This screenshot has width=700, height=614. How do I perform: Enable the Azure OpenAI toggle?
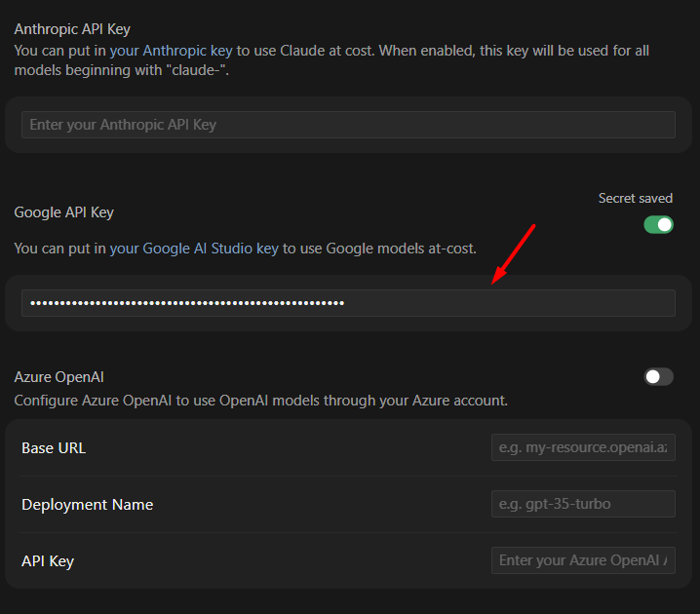click(658, 376)
